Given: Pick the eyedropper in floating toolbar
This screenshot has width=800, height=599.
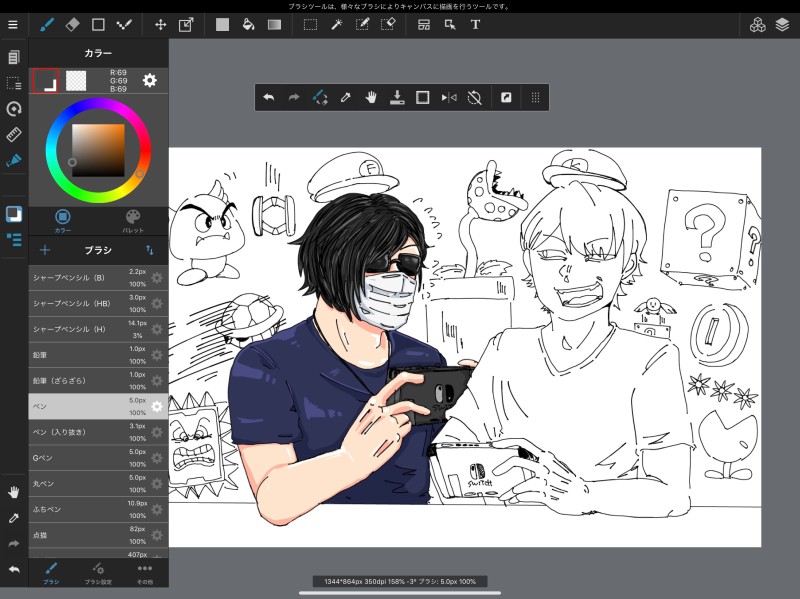Looking at the screenshot, I should click(345, 97).
